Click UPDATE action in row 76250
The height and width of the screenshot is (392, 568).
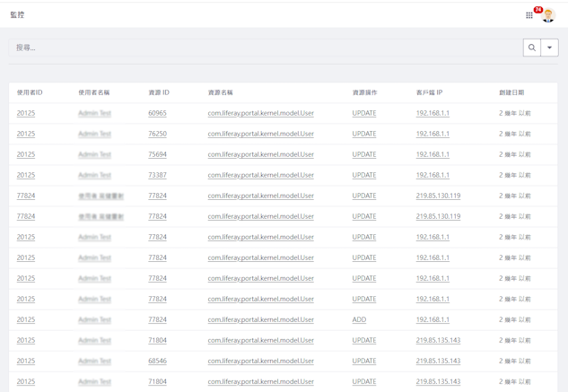point(364,134)
